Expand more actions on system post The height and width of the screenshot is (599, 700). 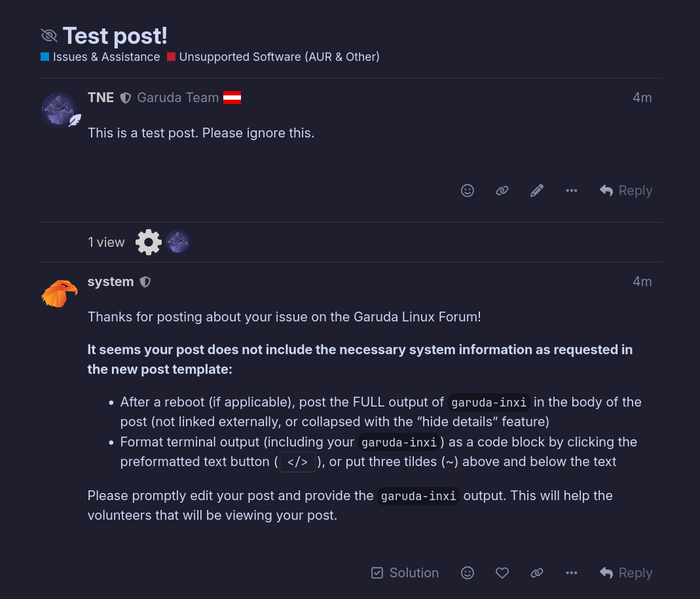(572, 573)
